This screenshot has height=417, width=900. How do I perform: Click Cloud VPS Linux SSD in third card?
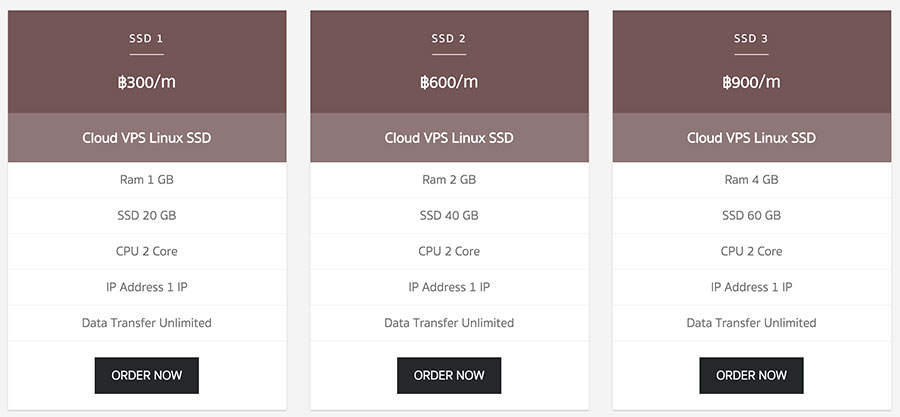click(x=751, y=138)
